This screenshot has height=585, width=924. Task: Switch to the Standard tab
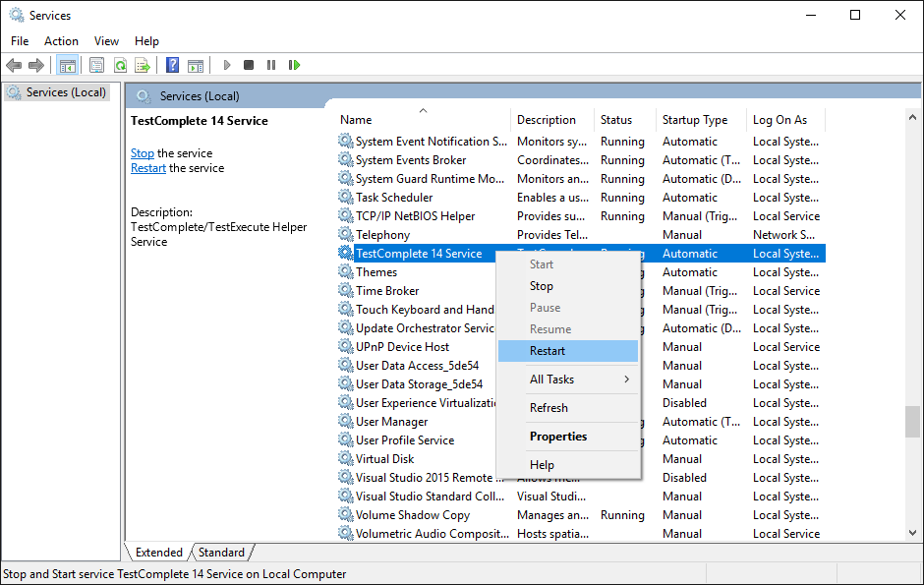coord(221,552)
